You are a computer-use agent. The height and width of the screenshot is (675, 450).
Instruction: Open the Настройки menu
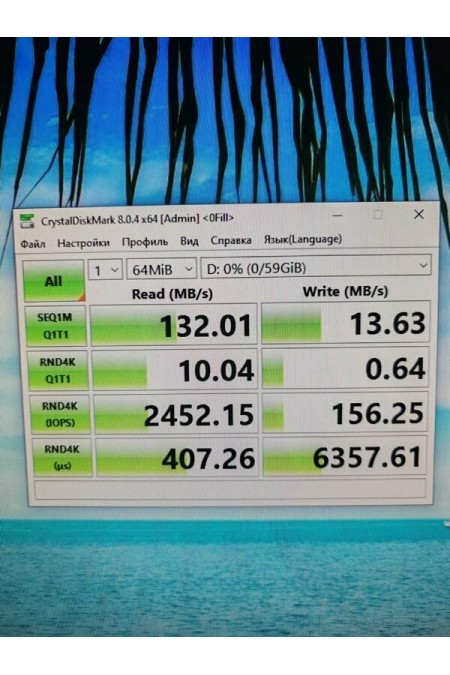coord(84,243)
